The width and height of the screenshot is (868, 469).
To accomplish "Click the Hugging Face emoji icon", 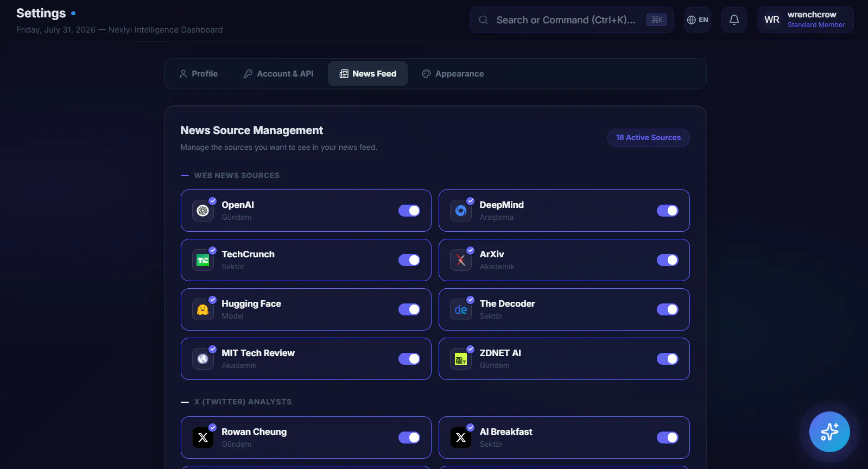I will coord(203,309).
